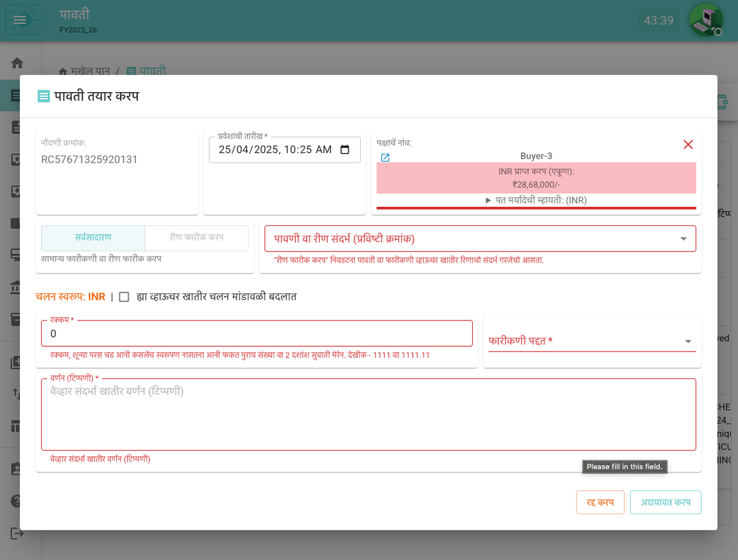Image resolution: width=738 pixels, height=560 pixels.
Task: Click the रद्द करप cancel button
Action: coord(600,502)
